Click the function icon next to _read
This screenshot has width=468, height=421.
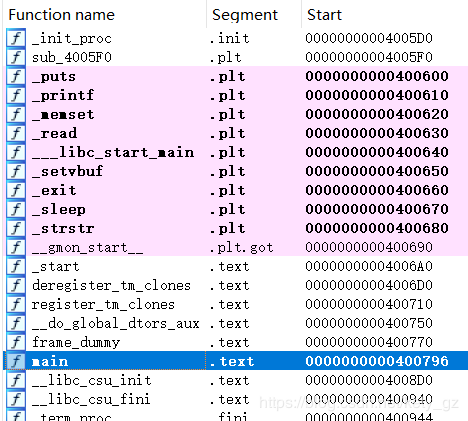pos(16,133)
